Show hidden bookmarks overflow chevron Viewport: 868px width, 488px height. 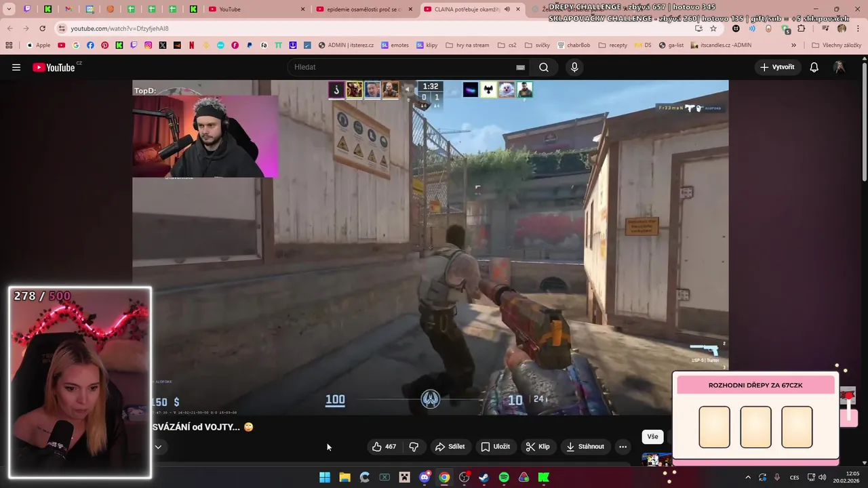793,45
